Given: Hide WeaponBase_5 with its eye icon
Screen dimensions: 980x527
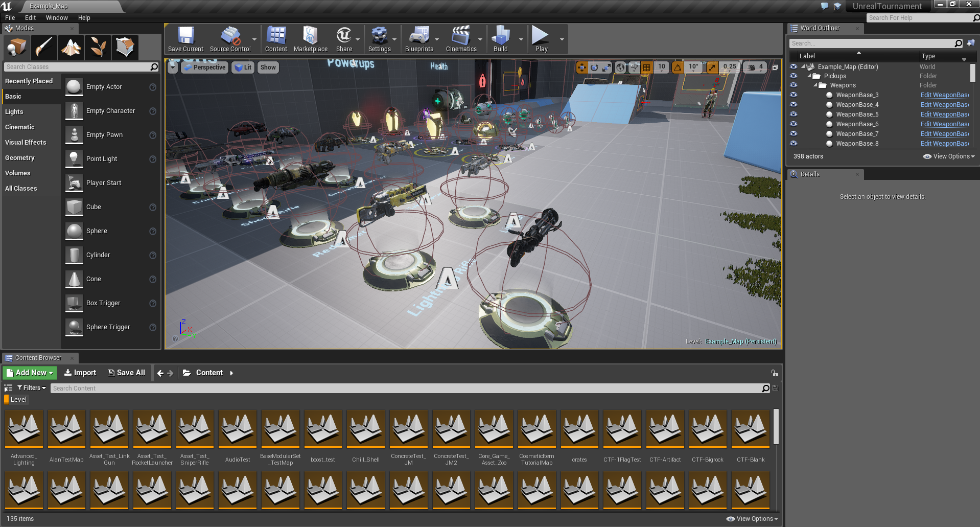Looking at the screenshot, I should coord(794,114).
